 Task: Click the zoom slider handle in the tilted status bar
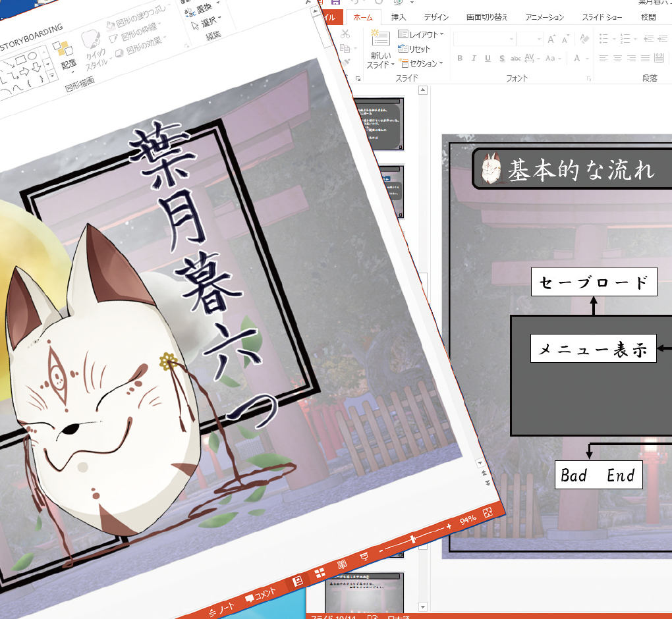point(413,539)
